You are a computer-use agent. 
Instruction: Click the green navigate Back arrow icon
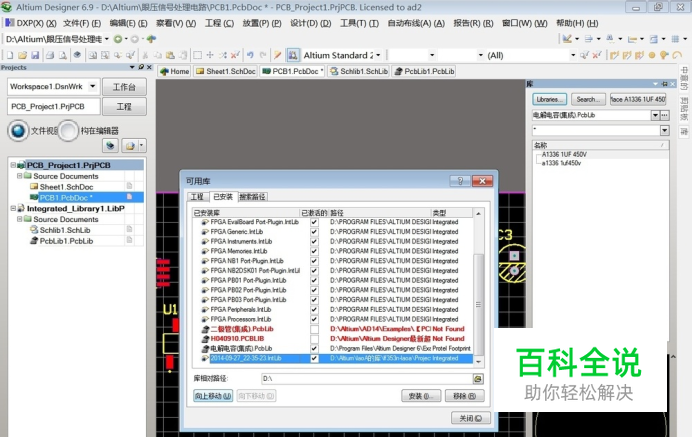[118, 39]
